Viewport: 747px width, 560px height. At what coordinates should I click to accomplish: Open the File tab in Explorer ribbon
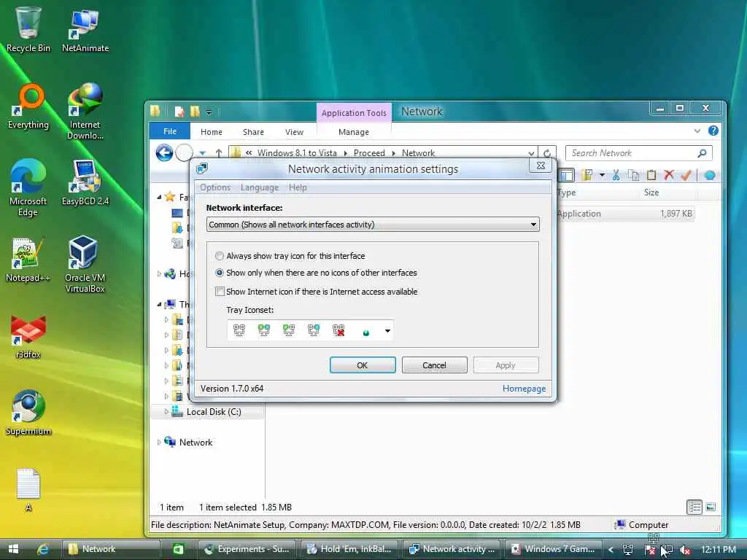click(169, 131)
